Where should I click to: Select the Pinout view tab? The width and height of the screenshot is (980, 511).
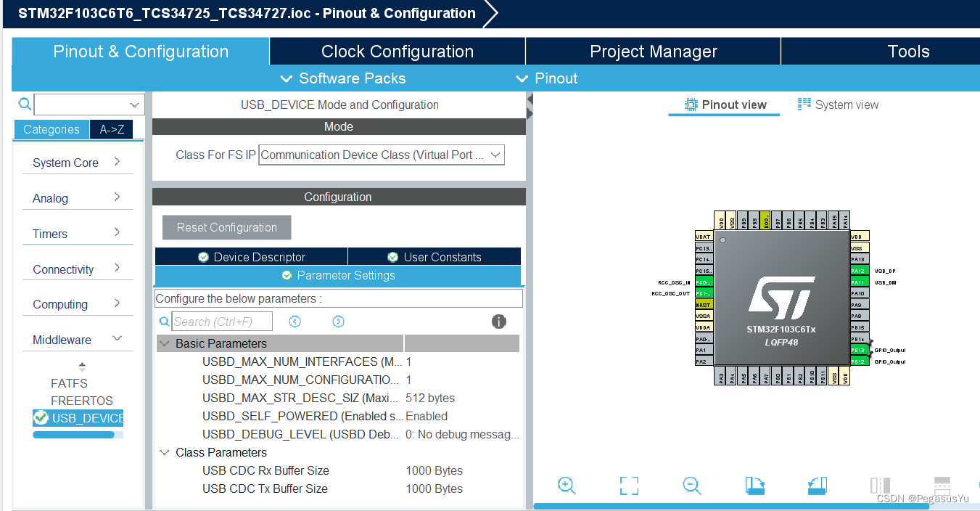725,105
